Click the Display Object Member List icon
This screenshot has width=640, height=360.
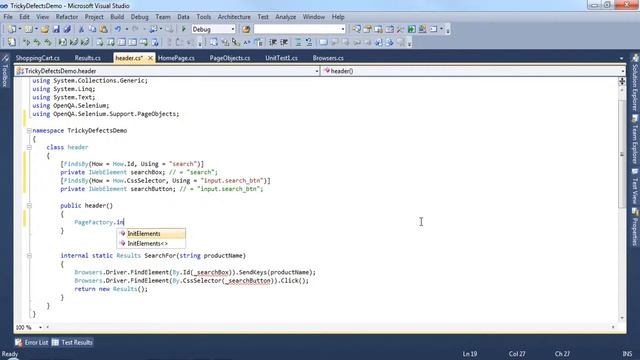click(213, 42)
